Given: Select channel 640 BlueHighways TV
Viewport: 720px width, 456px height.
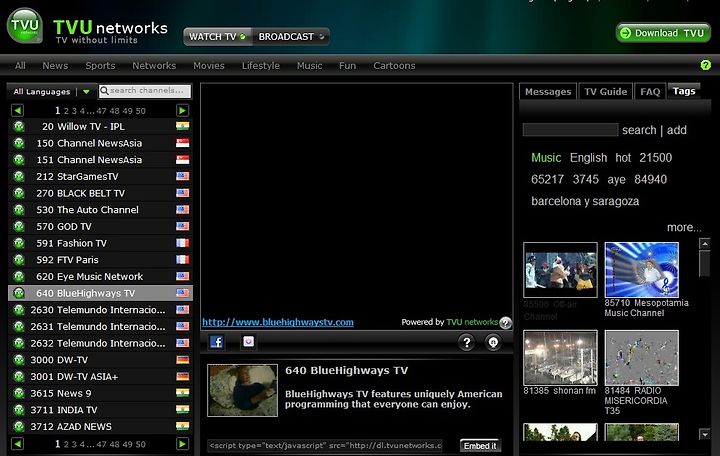Looking at the screenshot, I should point(101,293).
